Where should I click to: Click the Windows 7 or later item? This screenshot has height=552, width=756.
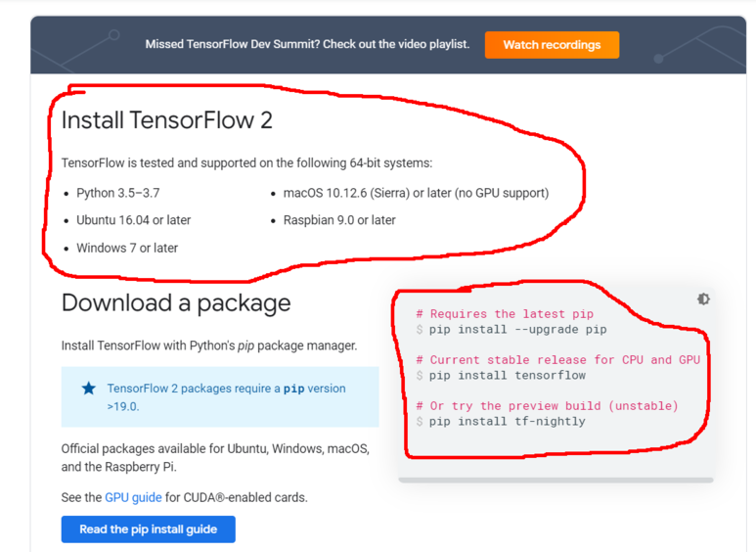127,248
